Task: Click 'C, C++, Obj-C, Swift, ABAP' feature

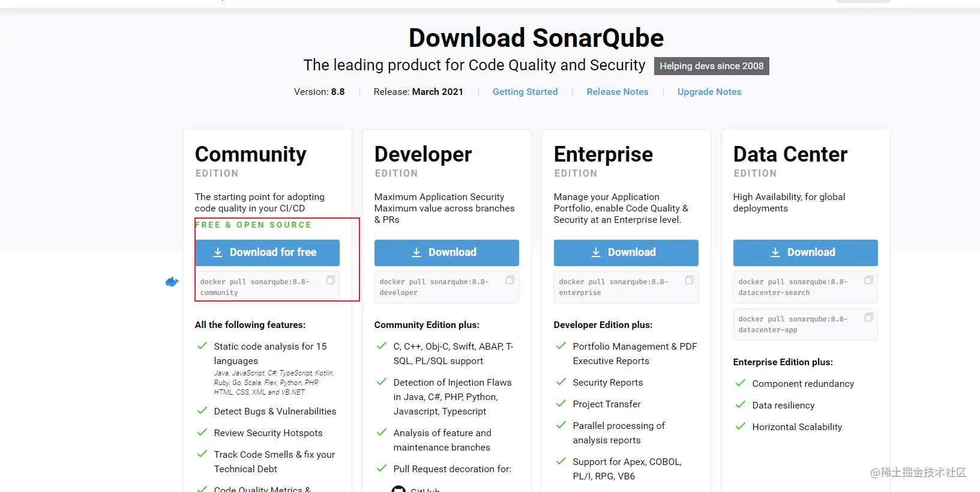Action: tap(453, 354)
